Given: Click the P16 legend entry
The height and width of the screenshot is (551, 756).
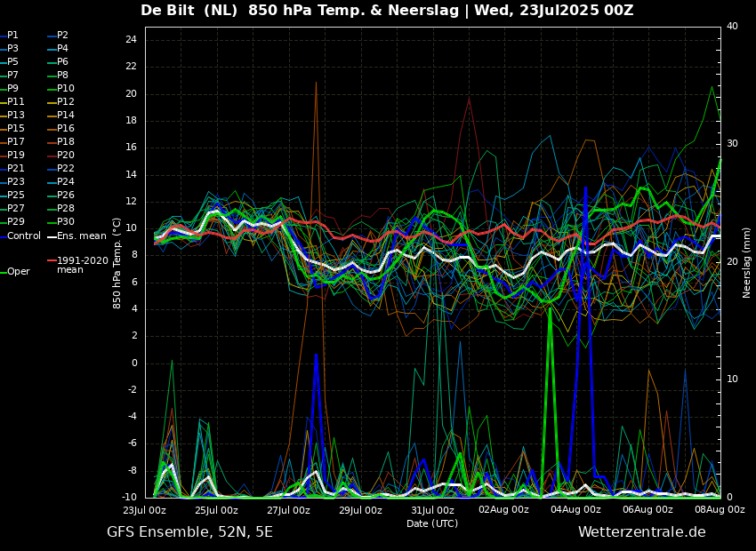Looking at the screenshot, I should 66,129.
